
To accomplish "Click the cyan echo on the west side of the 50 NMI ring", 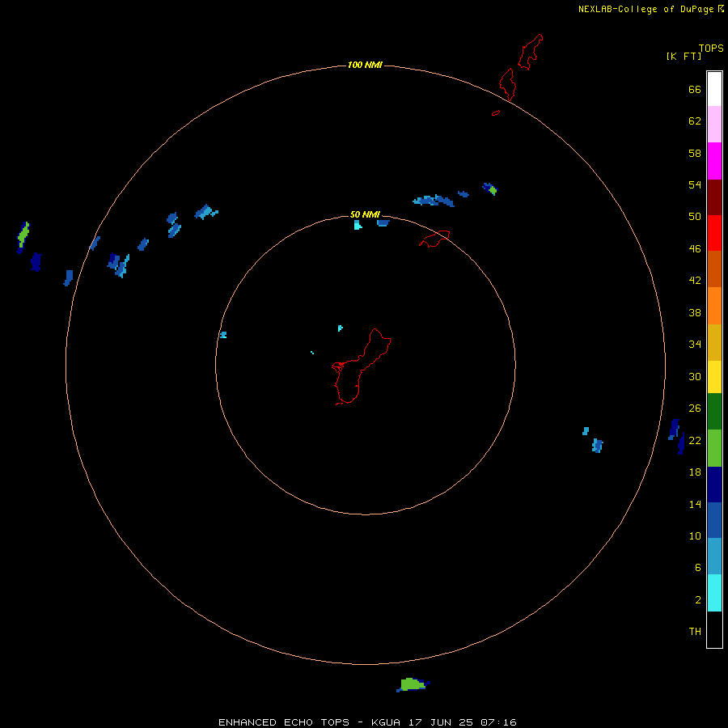I will click(223, 335).
